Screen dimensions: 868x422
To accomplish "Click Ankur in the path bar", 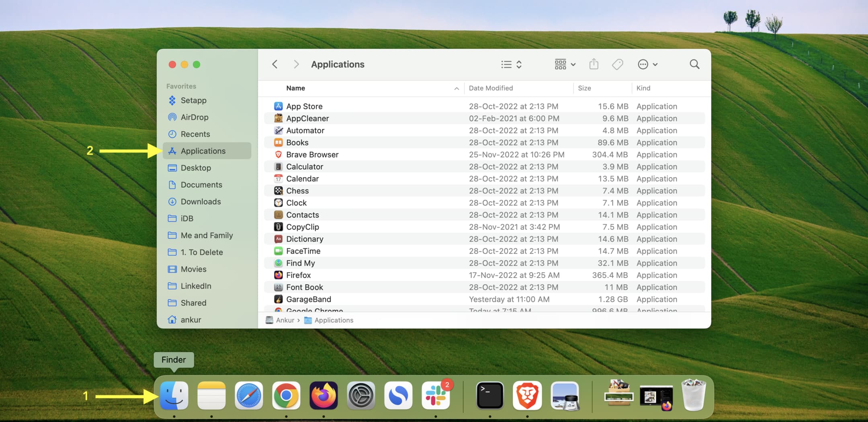I will [280, 320].
